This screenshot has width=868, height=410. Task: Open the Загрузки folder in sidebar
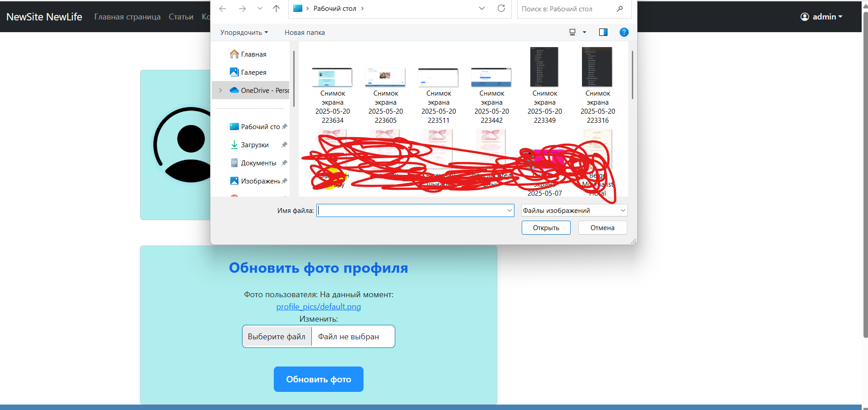click(256, 145)
